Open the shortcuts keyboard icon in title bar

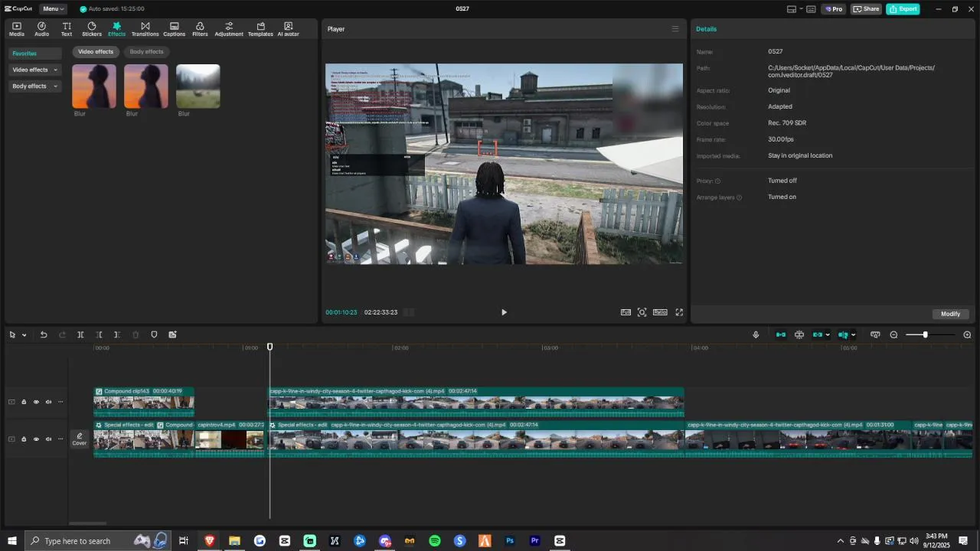pyautogui.click(x=811, y=9)
